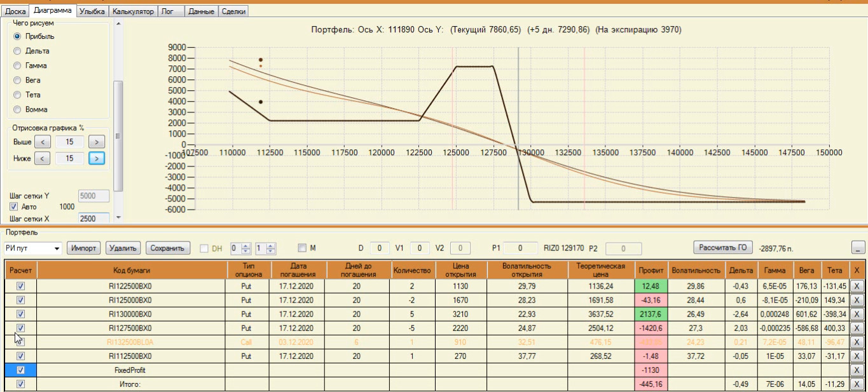Toggle the Авто grid step checkbox
The image size is (868, 392).
coord(14,206)
